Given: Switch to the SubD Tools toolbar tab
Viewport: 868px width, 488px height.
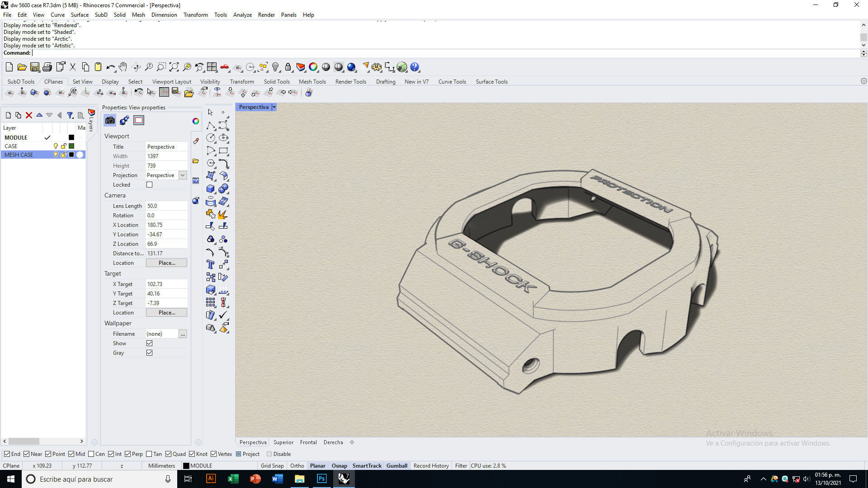Looking at the screenshot, I should pos(21,82).
